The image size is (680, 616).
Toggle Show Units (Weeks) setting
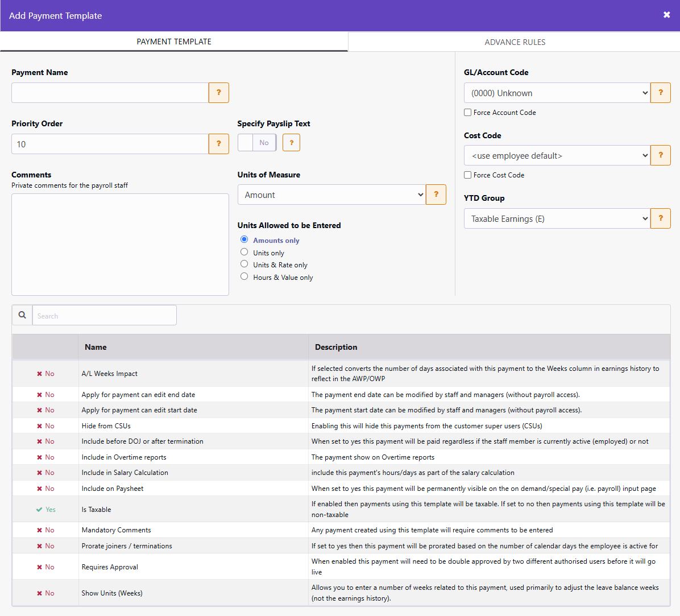pyautogui.click(x=45, y=593)
